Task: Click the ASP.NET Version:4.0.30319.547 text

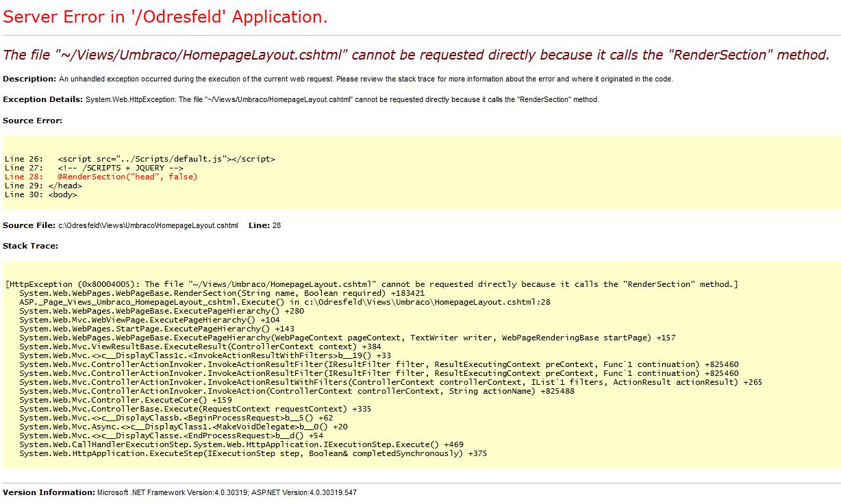Action: pyautogui.click(x=304, y=492)
